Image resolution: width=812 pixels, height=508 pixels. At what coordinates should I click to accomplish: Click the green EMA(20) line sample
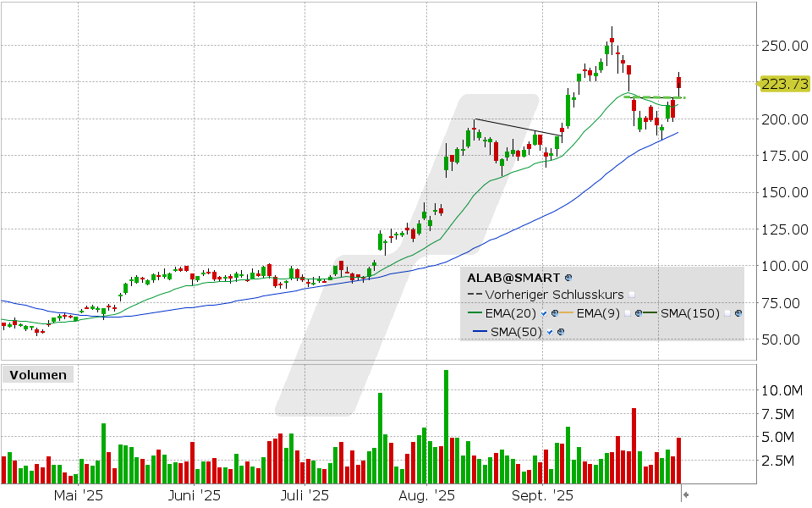point(475,313)
